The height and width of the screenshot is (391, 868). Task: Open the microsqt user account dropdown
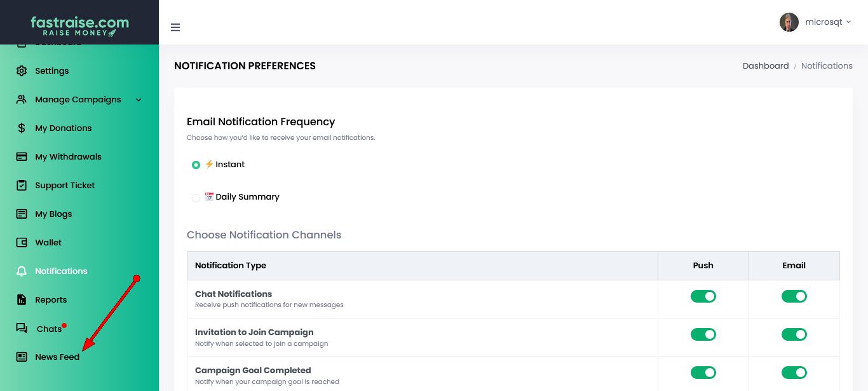816,22
